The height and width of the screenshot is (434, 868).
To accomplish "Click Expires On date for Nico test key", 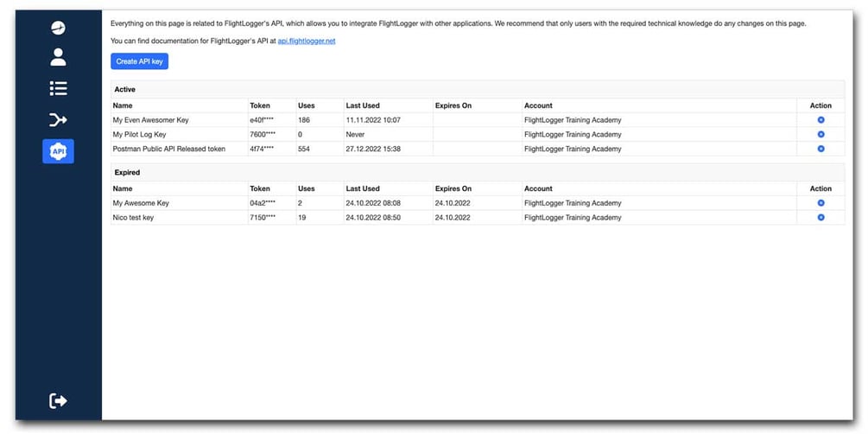I will [x=453, y=218].
